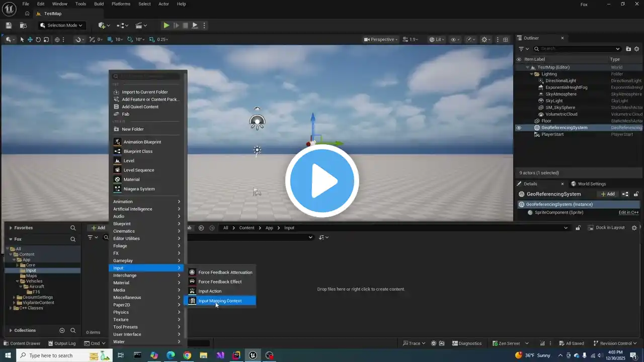Image resolution: width=644 pixels, height=362 pixels.
Task: Click the viewport rotate tool icon
Action: click(x=38, y=40)
